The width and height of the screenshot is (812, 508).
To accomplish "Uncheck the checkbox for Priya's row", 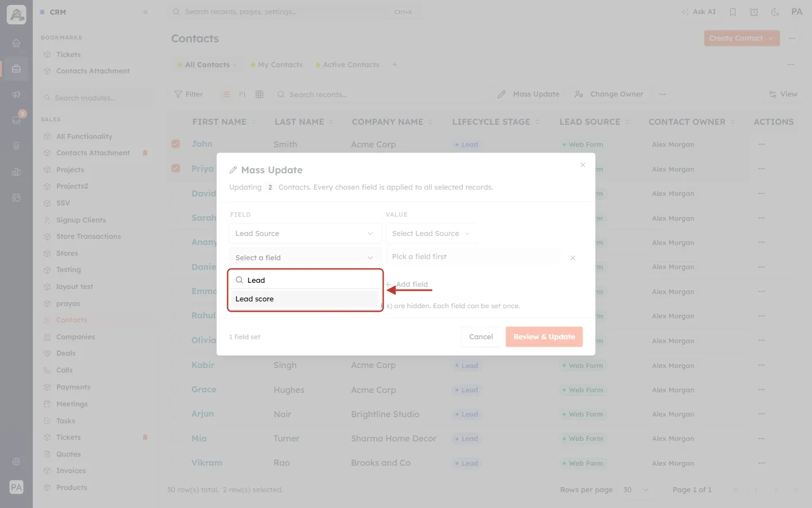I will coord(176,168).
